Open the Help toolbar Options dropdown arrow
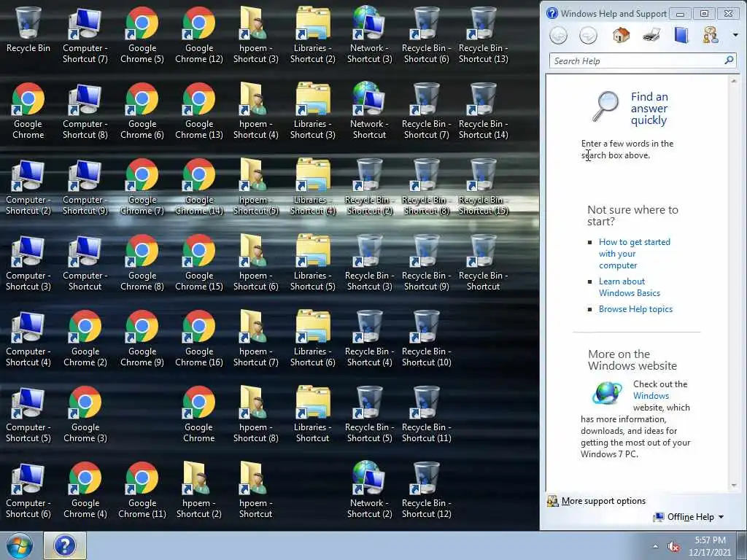The width and height of the screenshot is (747, 560). coord(735,35)
